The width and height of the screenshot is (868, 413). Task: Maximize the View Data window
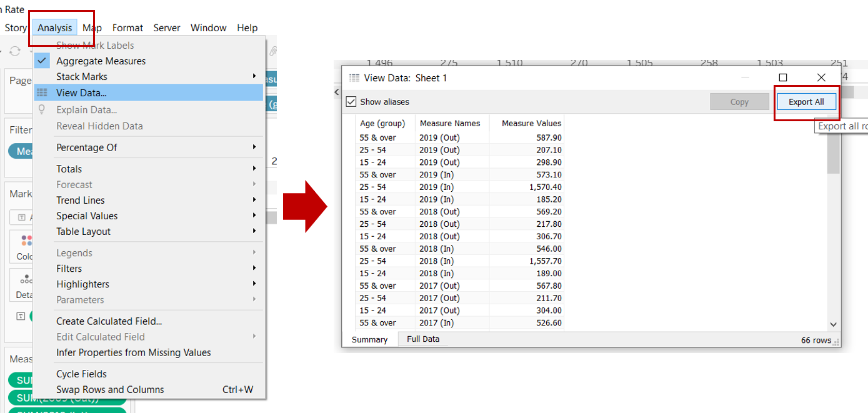tap(782, 77)
